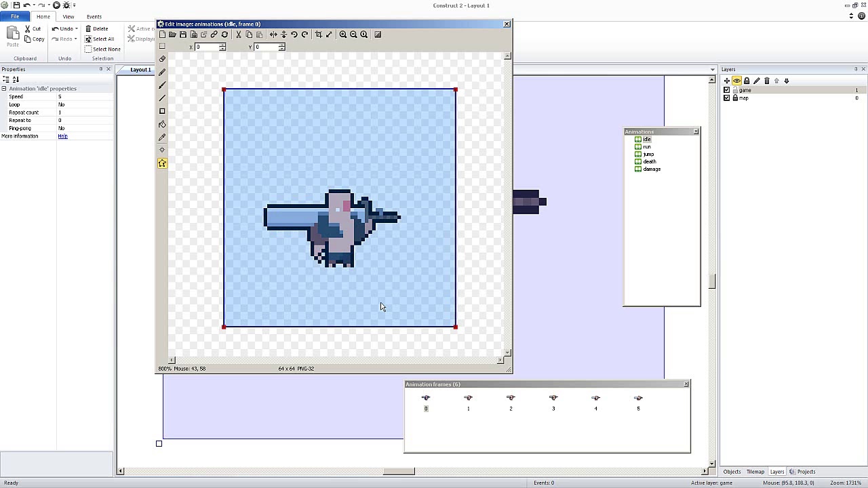Add a new layer in Layers panel

(x=727, y=81)
